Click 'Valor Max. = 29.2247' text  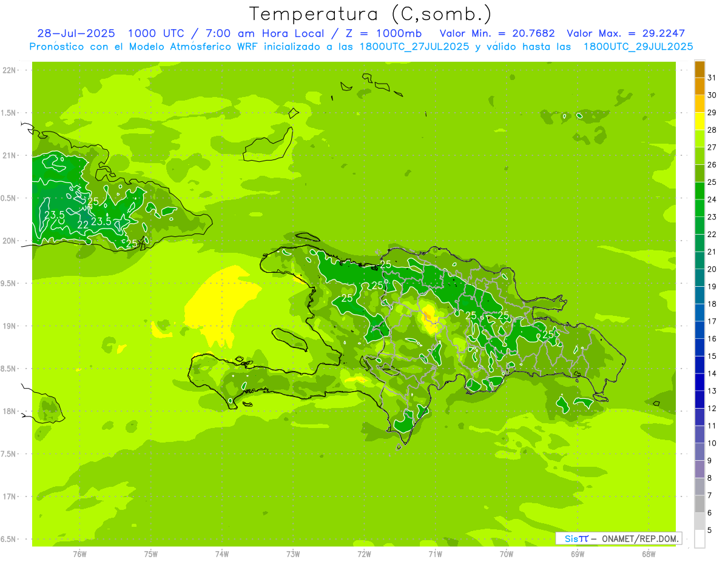(625, 33)
